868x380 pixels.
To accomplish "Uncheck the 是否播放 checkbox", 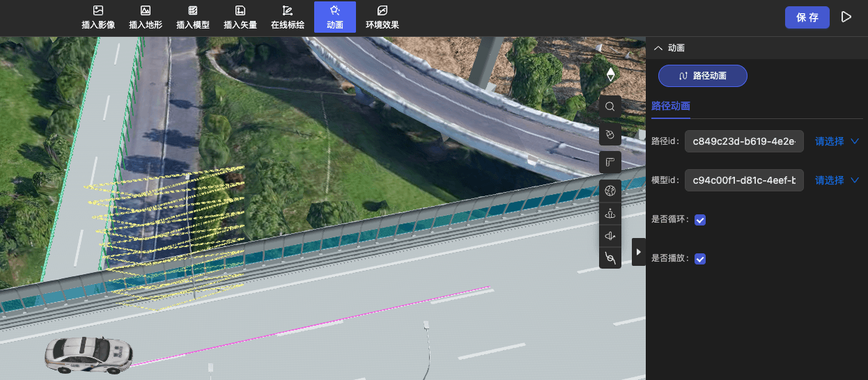I will [x=701, y=259].
